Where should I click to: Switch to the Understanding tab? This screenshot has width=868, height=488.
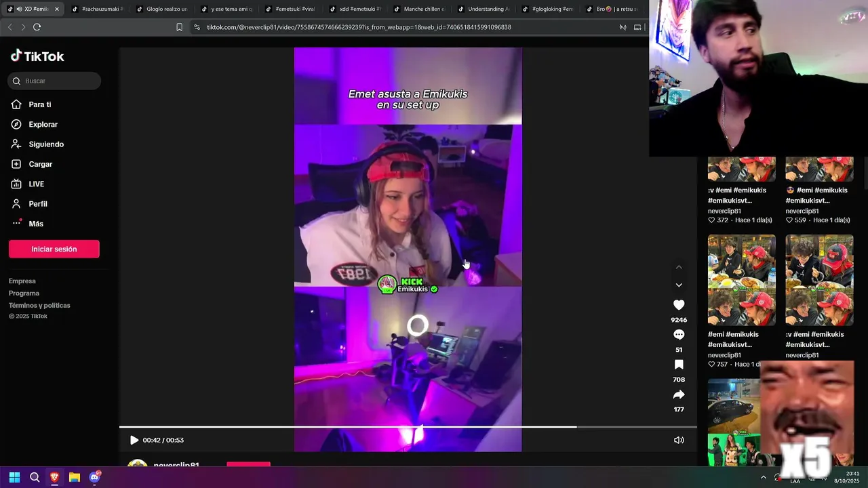(x=484, y=9)
